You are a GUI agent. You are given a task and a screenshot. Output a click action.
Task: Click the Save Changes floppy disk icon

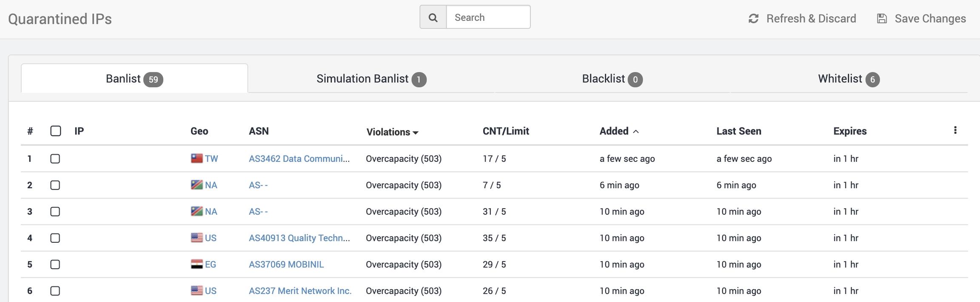882,19
